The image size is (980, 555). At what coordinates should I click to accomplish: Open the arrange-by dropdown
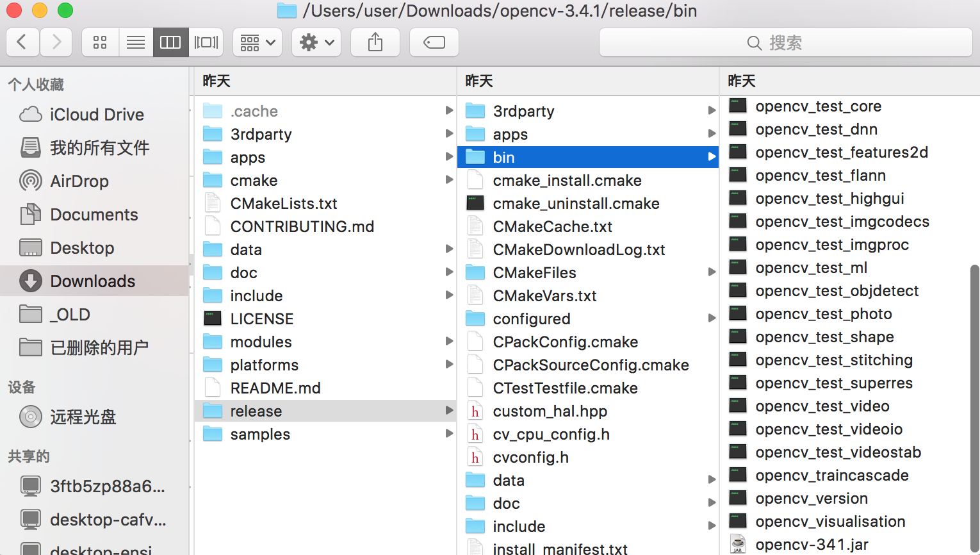point(257,42)
